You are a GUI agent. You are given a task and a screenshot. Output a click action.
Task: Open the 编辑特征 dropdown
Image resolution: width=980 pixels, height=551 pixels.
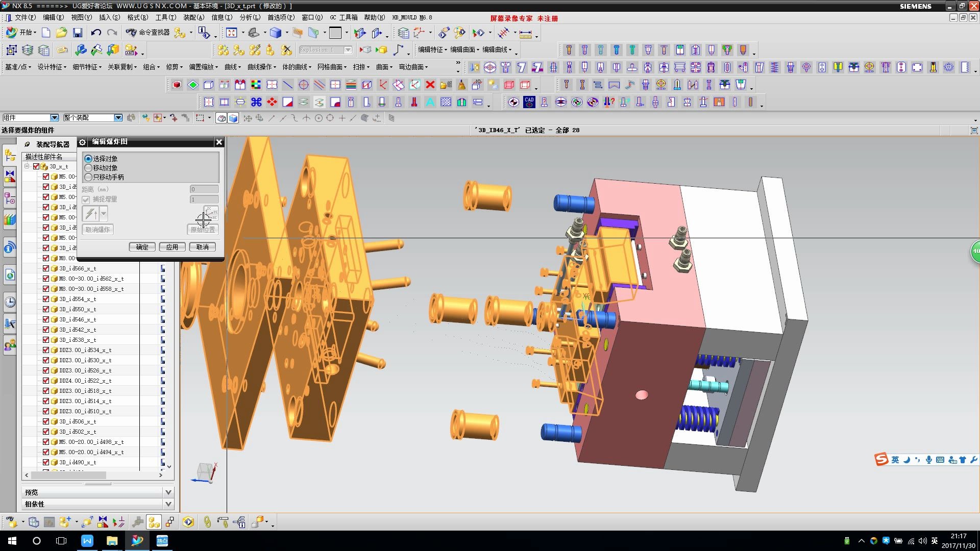432,49
